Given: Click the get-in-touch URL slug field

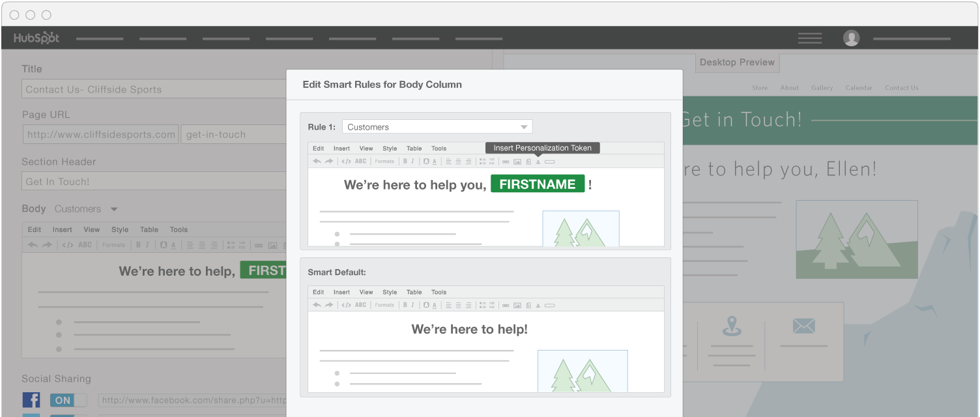Looking at the screenshot, I should click(x=234, y=135).
